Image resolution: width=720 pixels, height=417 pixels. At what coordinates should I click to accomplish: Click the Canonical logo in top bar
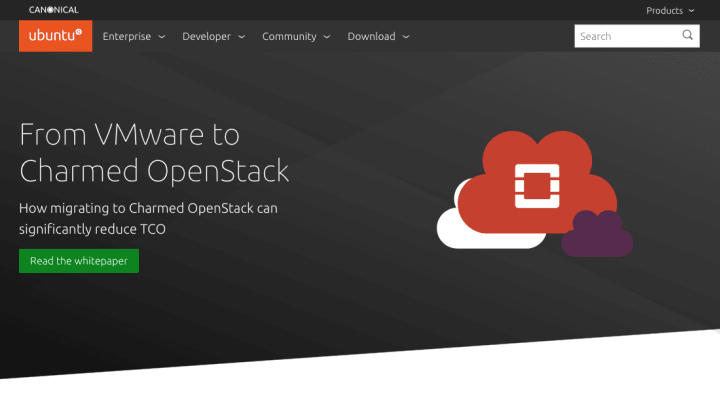point(54,10)
